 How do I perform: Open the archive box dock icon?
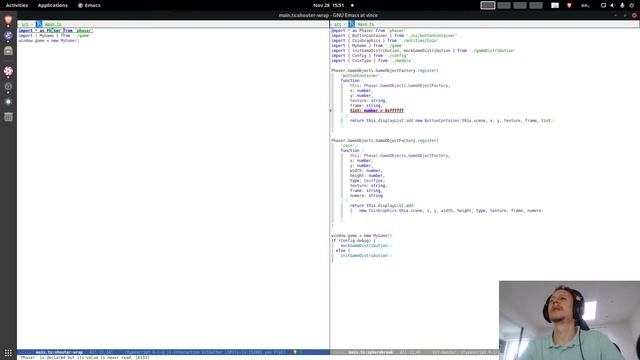8,51
